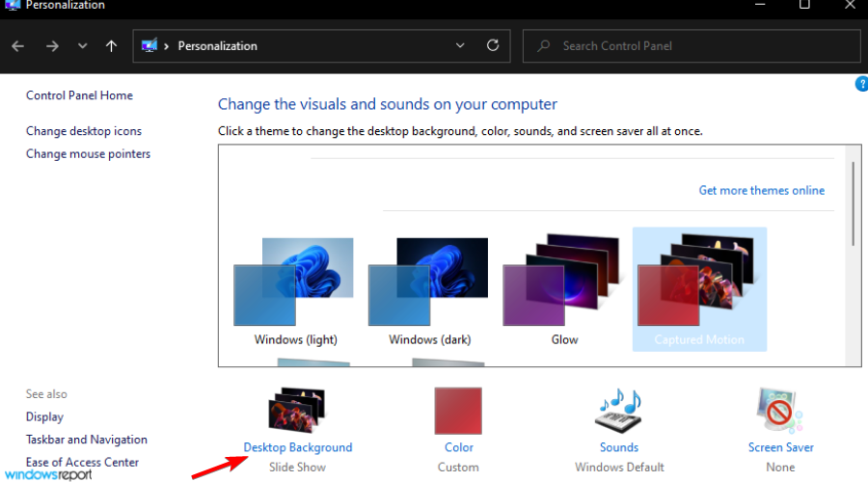Click the Sounds music notes icon
Screen dimensions: 868x482
(619, 411)
